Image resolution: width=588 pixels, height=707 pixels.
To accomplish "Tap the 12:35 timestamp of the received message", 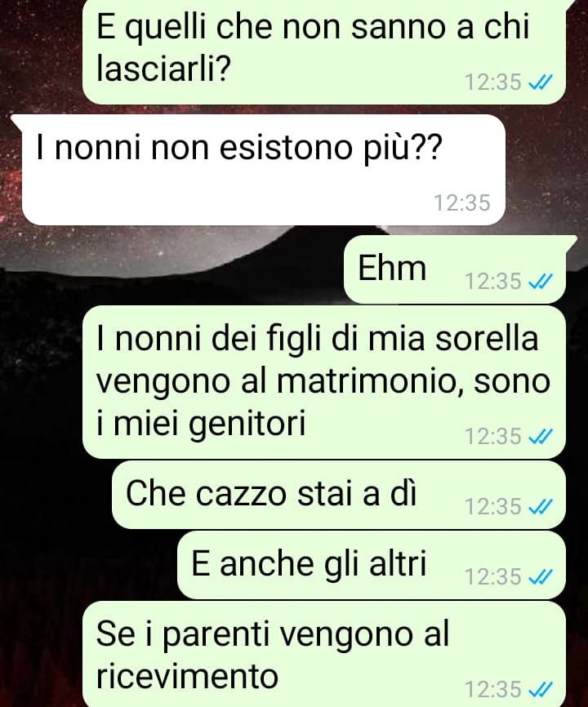I will 461,203.
